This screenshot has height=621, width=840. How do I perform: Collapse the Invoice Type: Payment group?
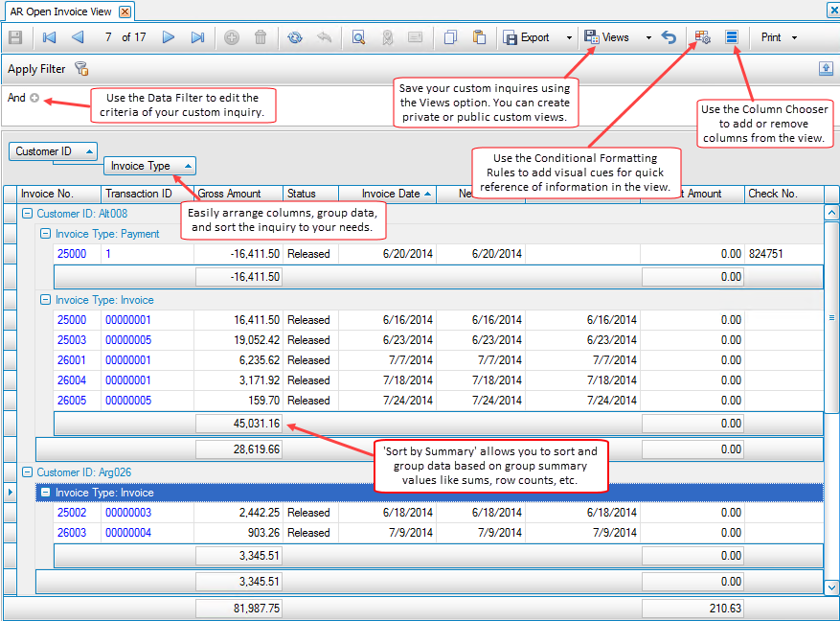point(45,234)
